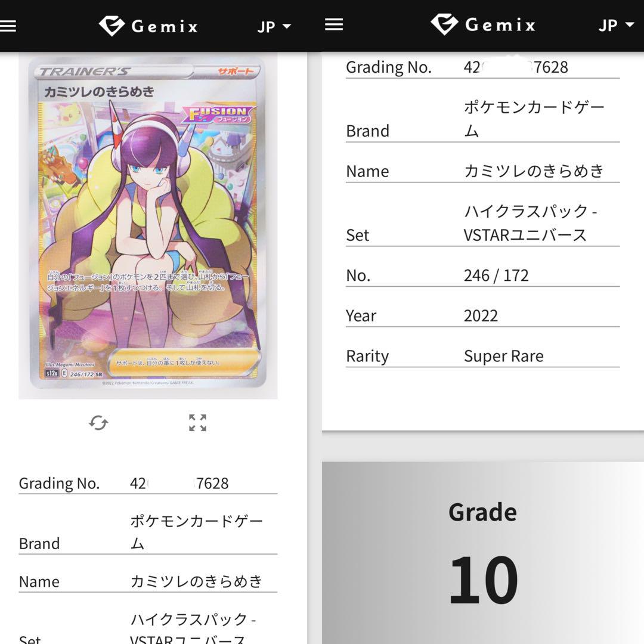Click the Rarity label
Viewport: 644px width, 644px height.
click(x=367, y=356)
